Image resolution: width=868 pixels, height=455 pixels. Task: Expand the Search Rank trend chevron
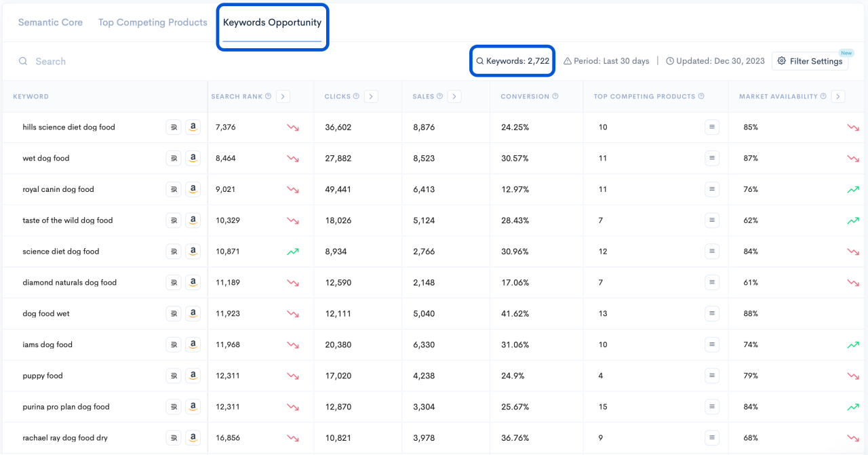[283, 96]
